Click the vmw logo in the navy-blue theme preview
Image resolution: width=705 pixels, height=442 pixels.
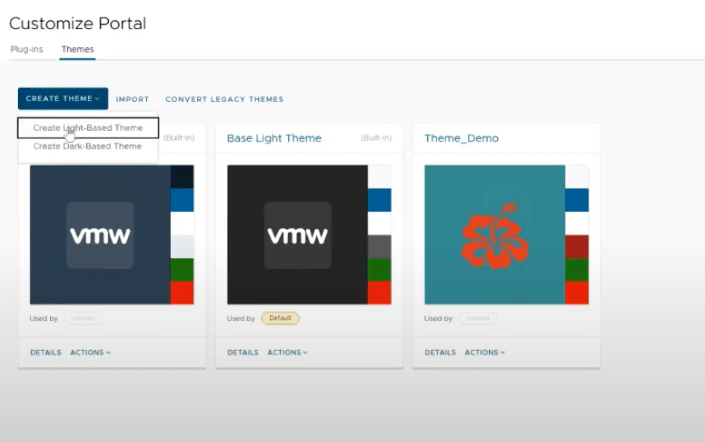click(100, 235)
